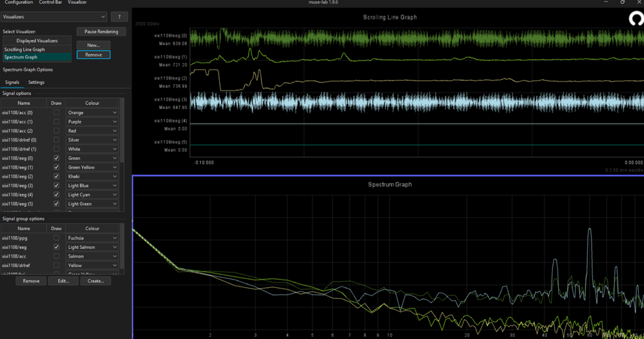Click the Name header in signal options
This screenshot has width=644, height=339.
[x=24, y=103]
